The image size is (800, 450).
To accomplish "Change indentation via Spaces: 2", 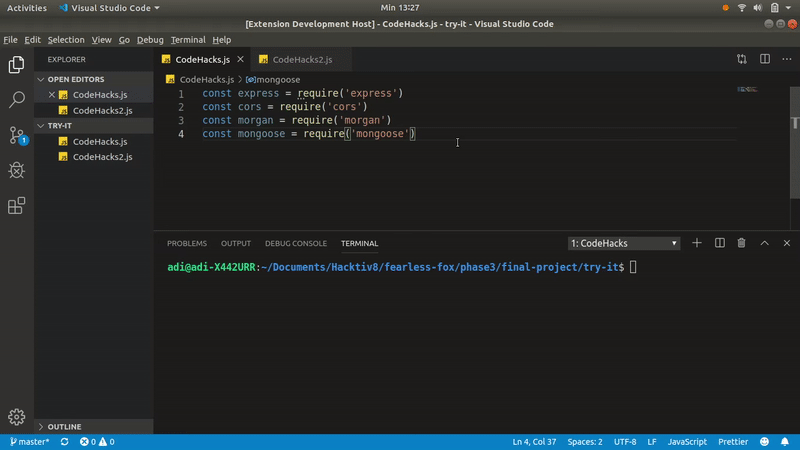I will (585, 442).
